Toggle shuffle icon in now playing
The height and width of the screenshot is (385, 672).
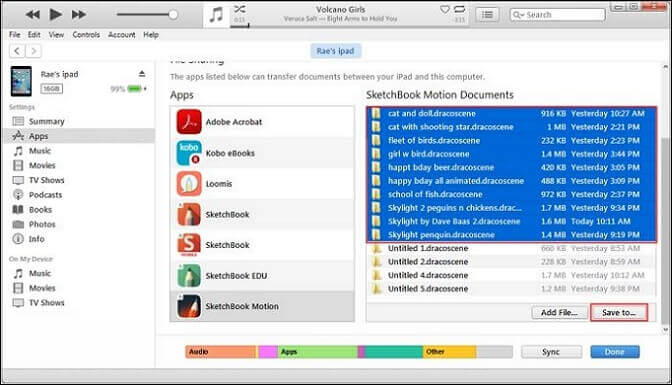coord(240,9)
